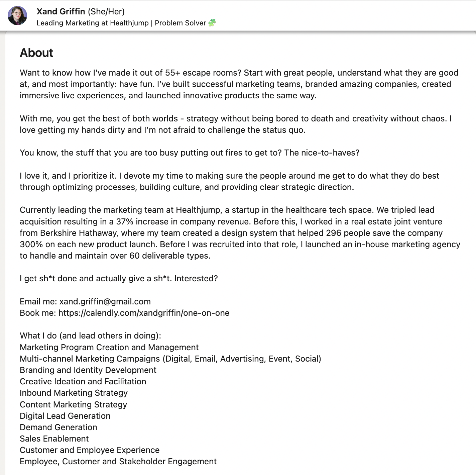
Task: Select the "Sales Enablement" line
Action: (54, 439)
